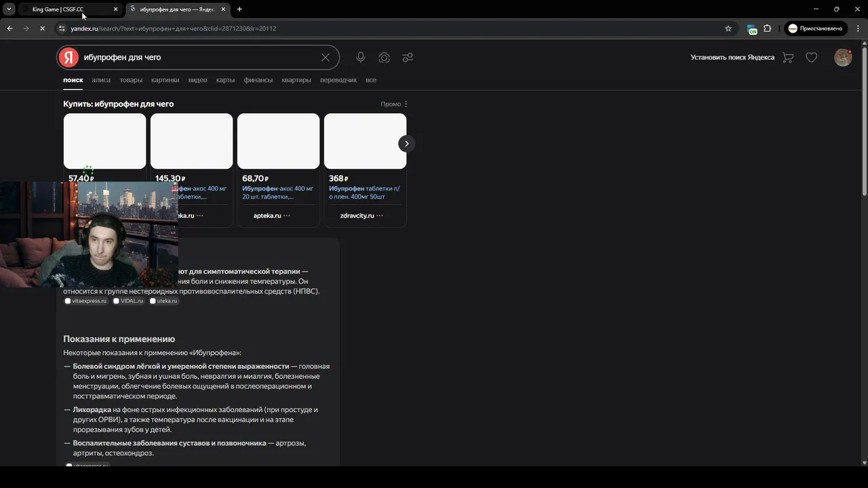Click the browser address bar URL

click(x=174, y=28)
